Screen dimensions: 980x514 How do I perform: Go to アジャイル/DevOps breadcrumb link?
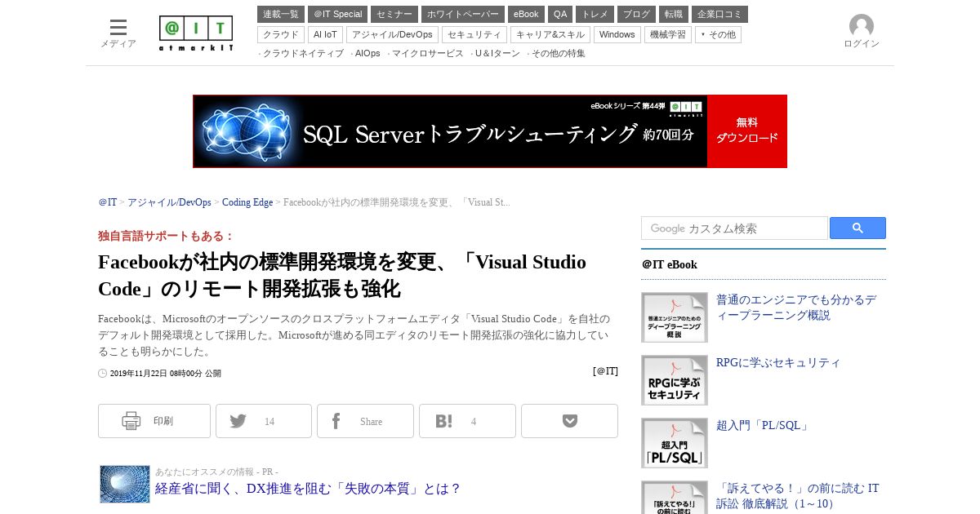[x=169, y=202]
